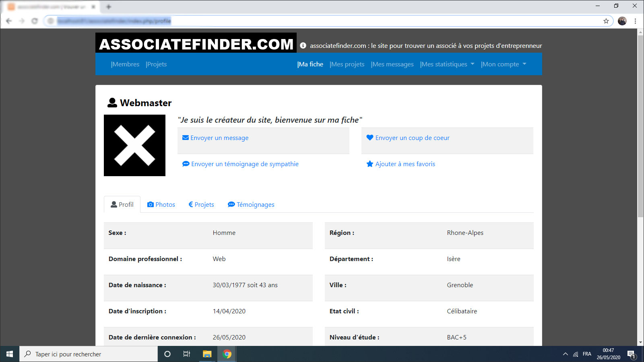Click the Windows search box

click(x=89, y=354)
